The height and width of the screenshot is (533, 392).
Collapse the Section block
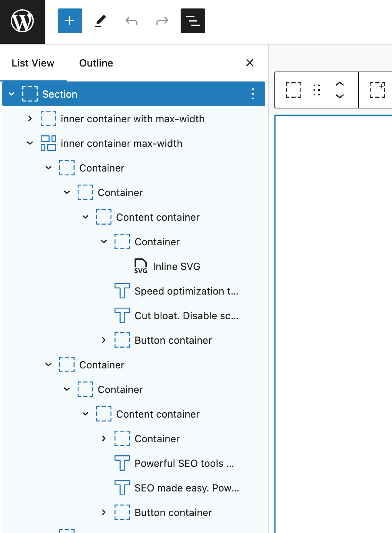[x=12, y=94]
